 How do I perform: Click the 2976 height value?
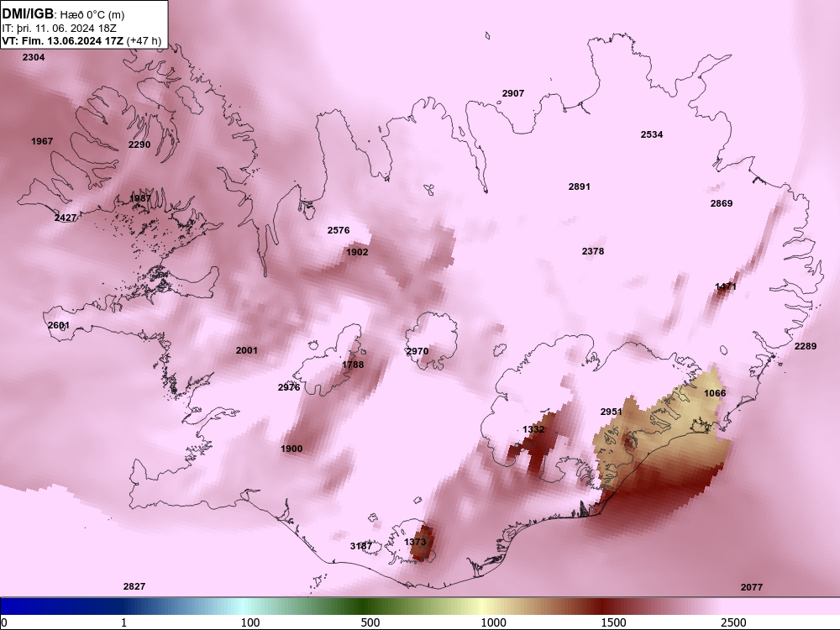(289, 388)
